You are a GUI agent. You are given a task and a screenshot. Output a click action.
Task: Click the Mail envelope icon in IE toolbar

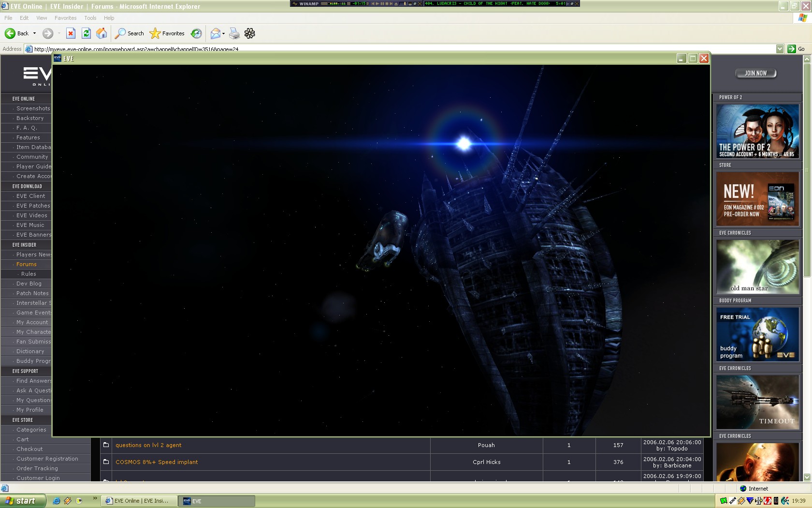(x=215, y=33)
